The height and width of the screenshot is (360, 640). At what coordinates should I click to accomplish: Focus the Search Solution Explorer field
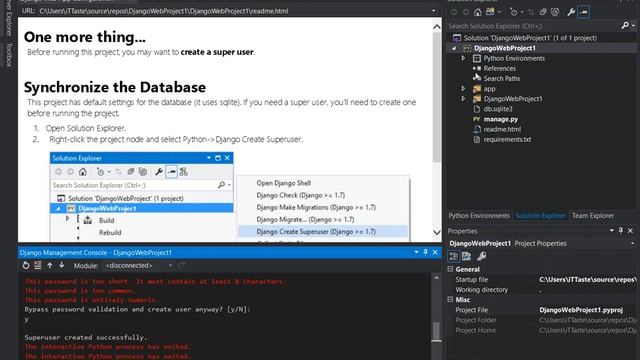click(x=533, y=26)
